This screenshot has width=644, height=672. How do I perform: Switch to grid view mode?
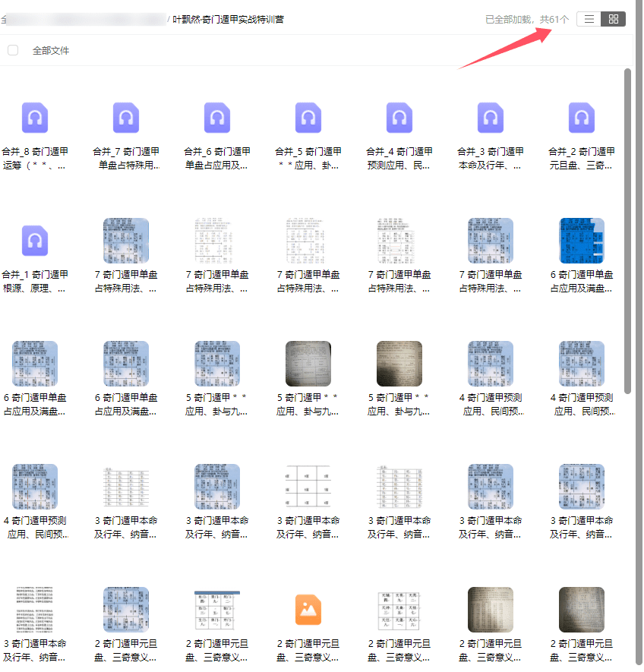(614, 19)
